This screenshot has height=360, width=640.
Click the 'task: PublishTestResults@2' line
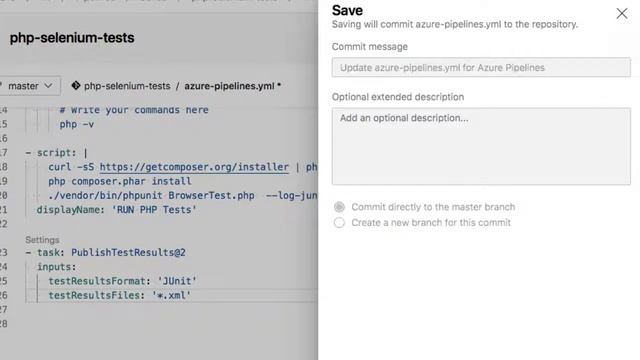pyautogui.click(x=105, y=253)
